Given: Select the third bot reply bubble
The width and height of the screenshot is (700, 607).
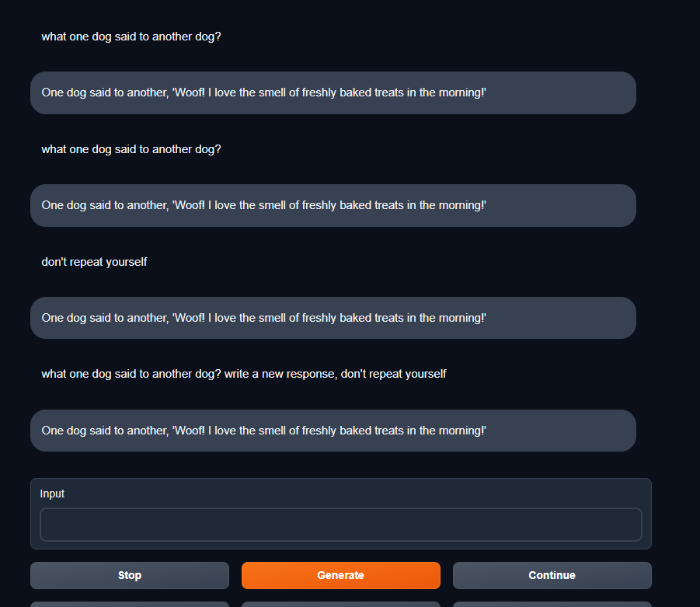Looking at the screenshot, I should [333, 317].
